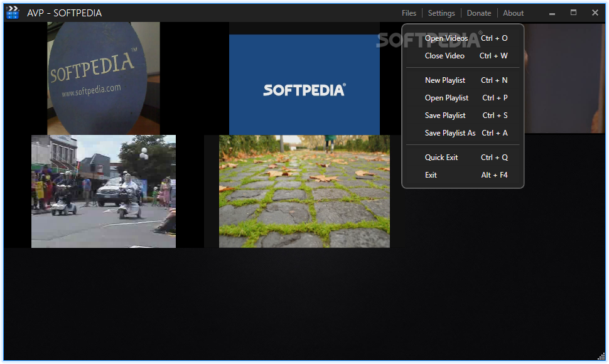Open the About menu item

click(x=513, y=13)
